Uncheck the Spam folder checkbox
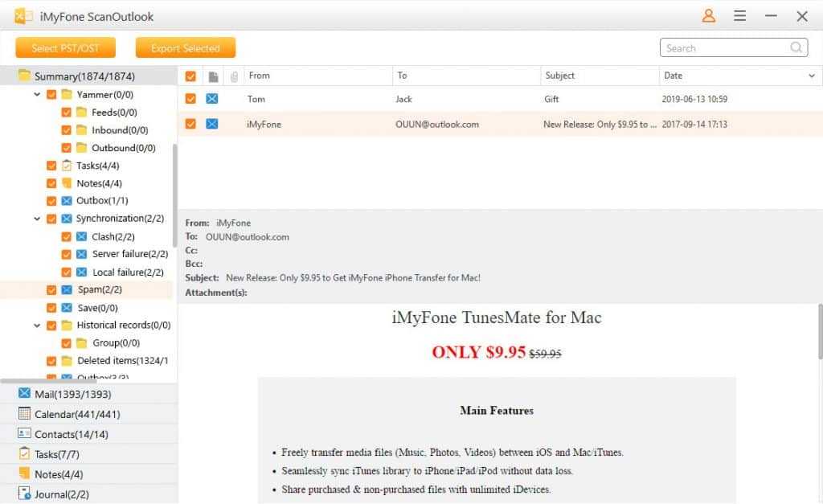This screenshot has height=504, width=823. (x=51, y=289)
